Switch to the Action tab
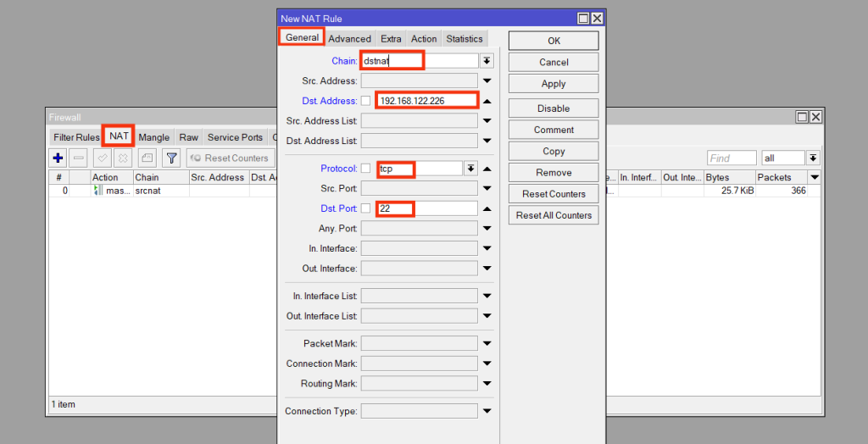Image resolution: width=868 pixels, height=444 pixels. click(424, 39)
